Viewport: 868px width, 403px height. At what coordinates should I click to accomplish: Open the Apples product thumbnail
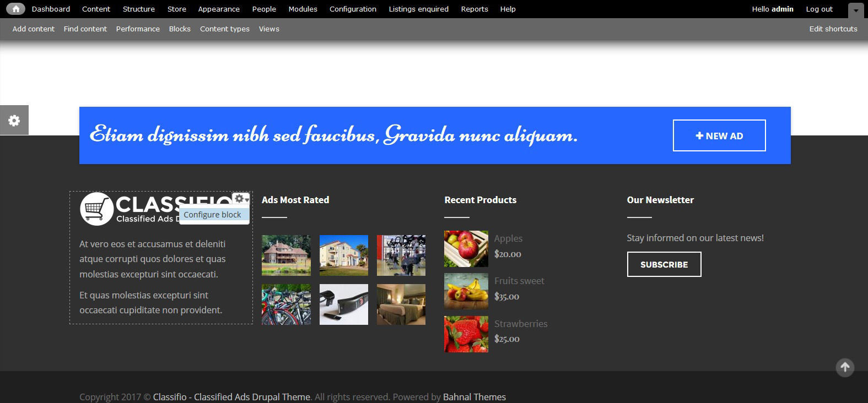(466, 249)
